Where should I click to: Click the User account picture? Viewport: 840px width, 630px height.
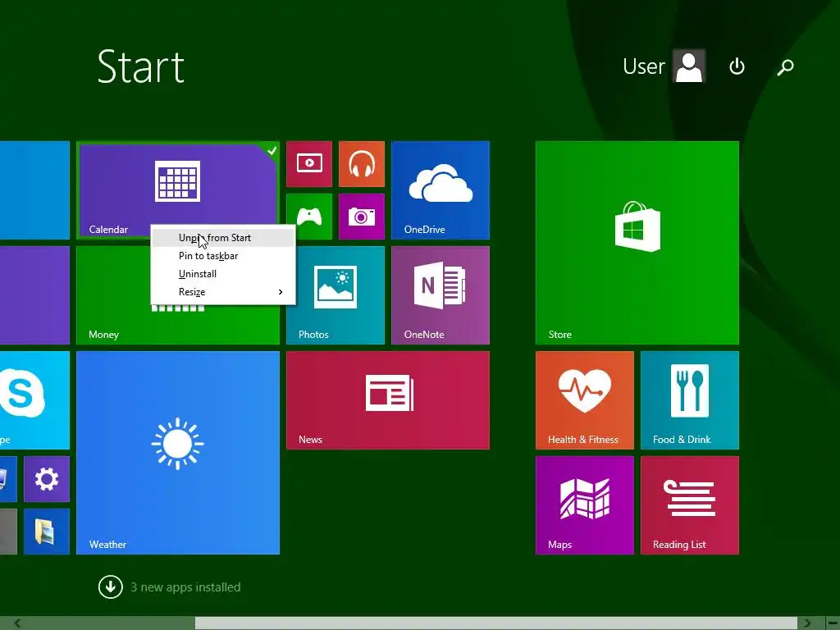pyautogui.click(x=689, y=66)
